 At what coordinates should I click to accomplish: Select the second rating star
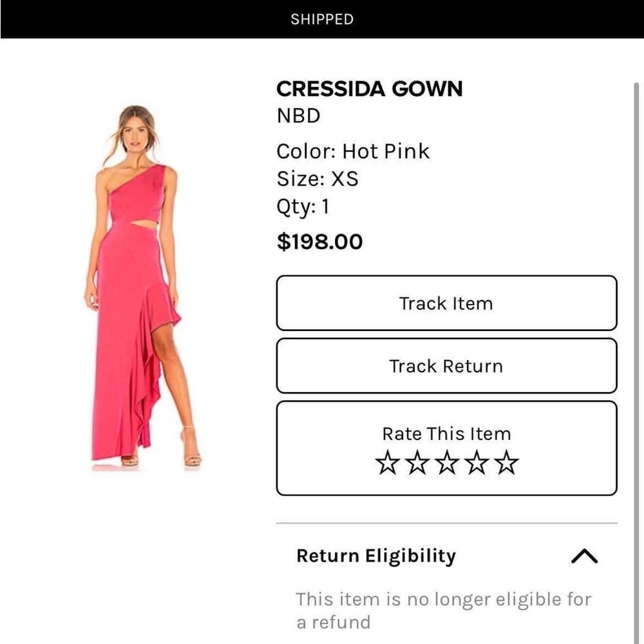coord(417,463)
